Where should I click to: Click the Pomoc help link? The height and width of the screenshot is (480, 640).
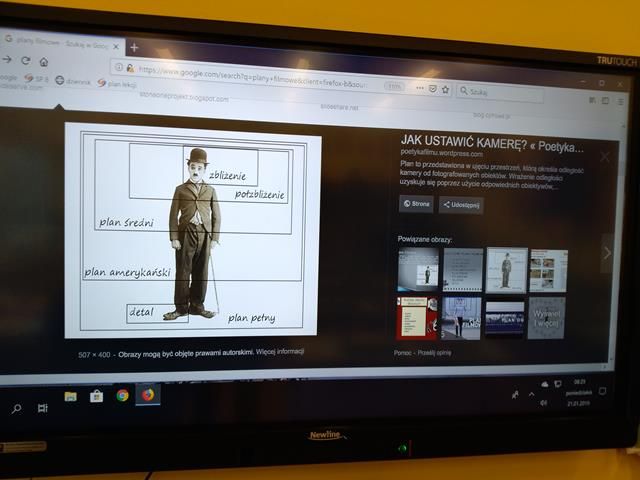click(x=403, y=352)
